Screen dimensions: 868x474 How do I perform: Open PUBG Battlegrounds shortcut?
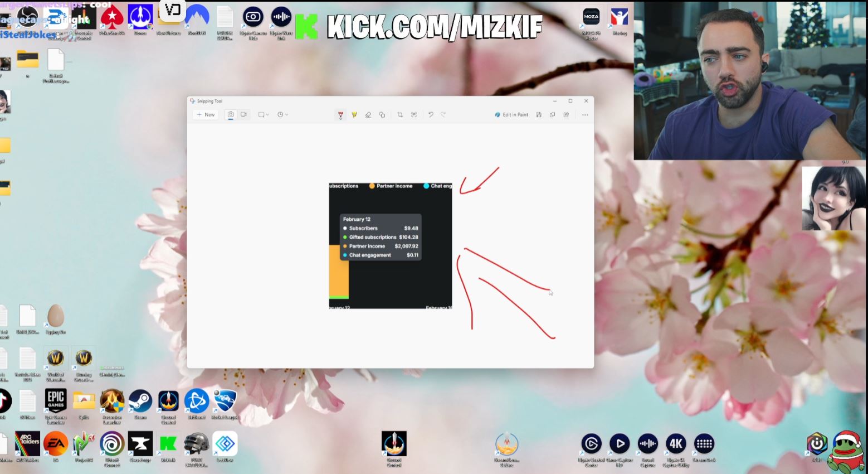(x=197, y=449)
